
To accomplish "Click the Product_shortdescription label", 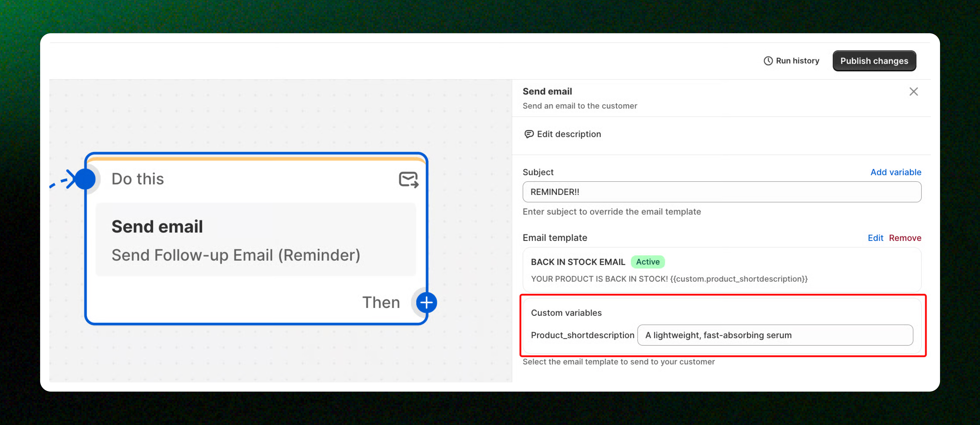I will pyautogui.click(x=582, y=335).
